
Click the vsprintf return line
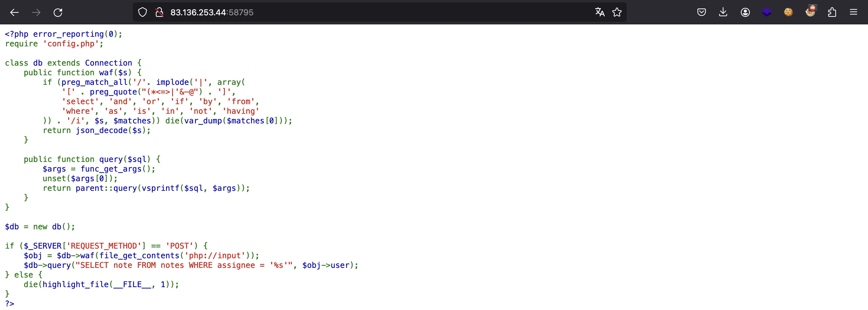tap(146, 188)
